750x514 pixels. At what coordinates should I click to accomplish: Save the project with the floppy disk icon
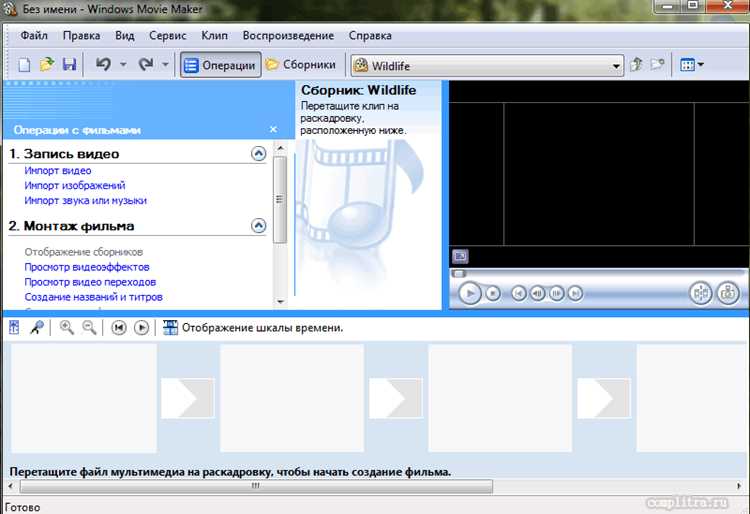(x=69, y=65)
